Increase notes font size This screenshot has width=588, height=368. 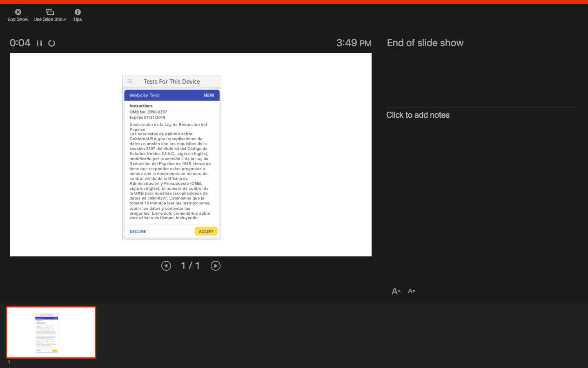point(396,291)
